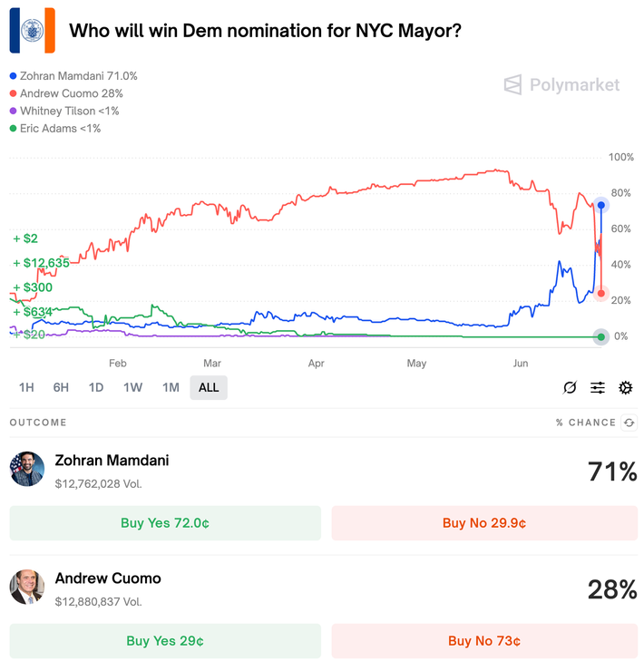The image size is (644, 661).
Task: Click the Polymarket logo
Action: [x=562, y=84]
